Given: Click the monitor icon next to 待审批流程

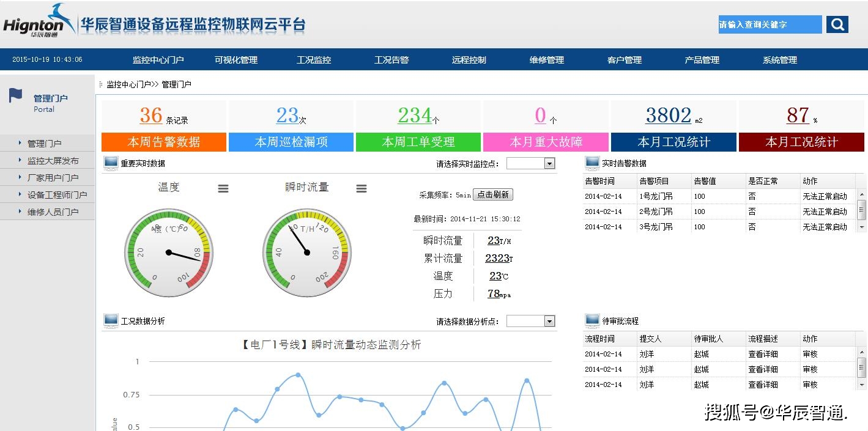Looking at the screenshot, I should (592, 320).
